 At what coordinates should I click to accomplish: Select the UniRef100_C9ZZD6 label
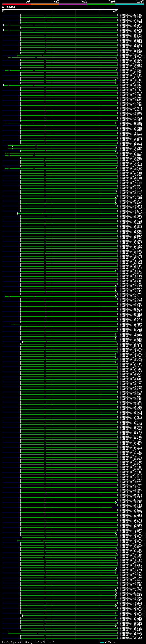[131, 40]
